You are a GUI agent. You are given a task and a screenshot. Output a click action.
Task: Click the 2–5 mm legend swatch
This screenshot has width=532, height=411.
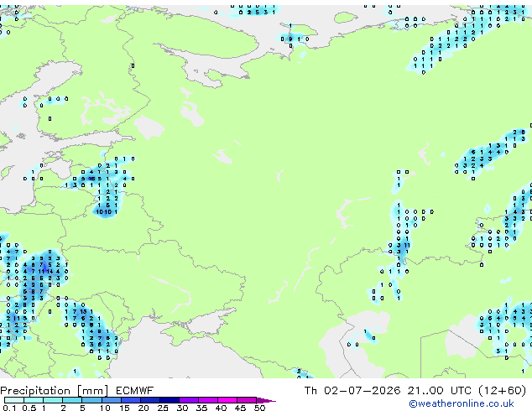(x=72, y=400)
